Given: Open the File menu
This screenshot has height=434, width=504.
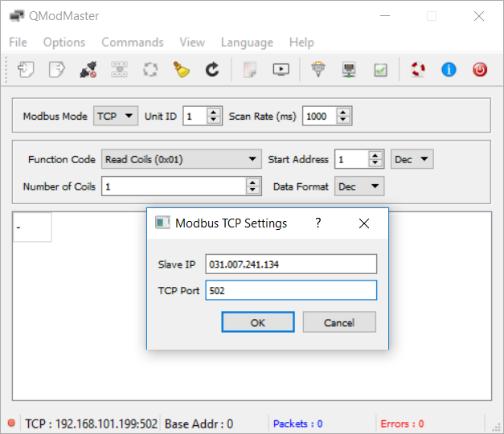Looking at the screenshot, I should pyautogui.click(x=18, y=42).
